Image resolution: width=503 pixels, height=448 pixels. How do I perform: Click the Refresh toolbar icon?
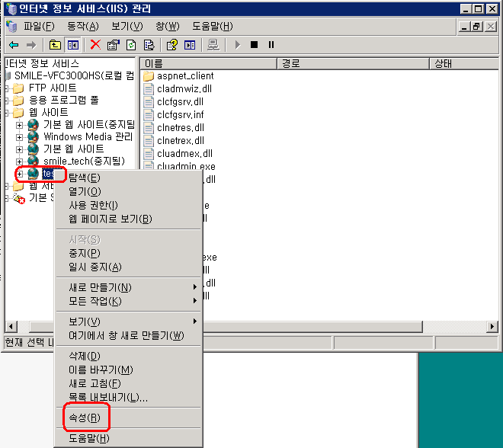tap(131, 45)
